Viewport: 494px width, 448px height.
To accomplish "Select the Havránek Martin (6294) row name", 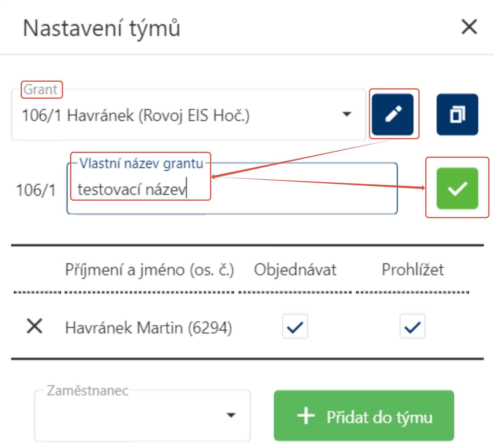I will coord(148,328).
